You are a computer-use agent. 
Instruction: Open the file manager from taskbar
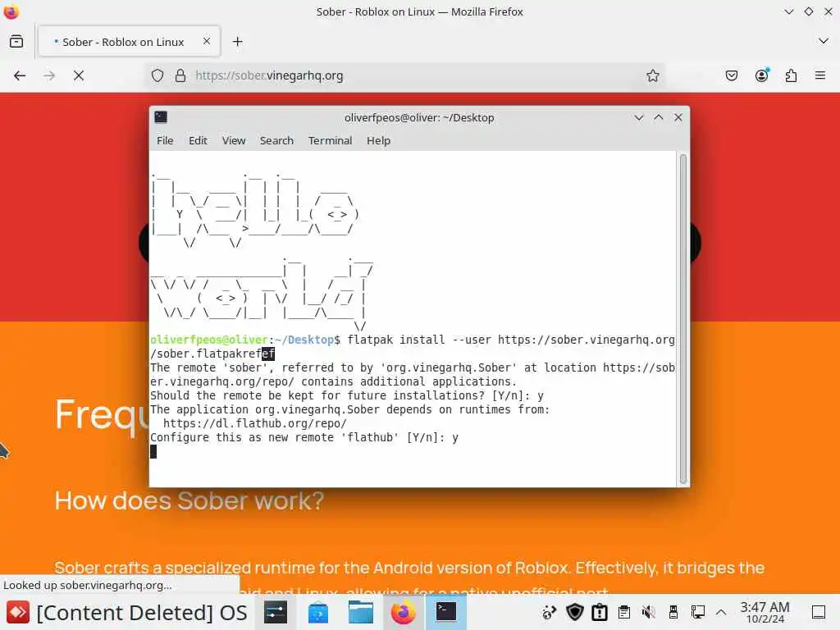[361, 612]
